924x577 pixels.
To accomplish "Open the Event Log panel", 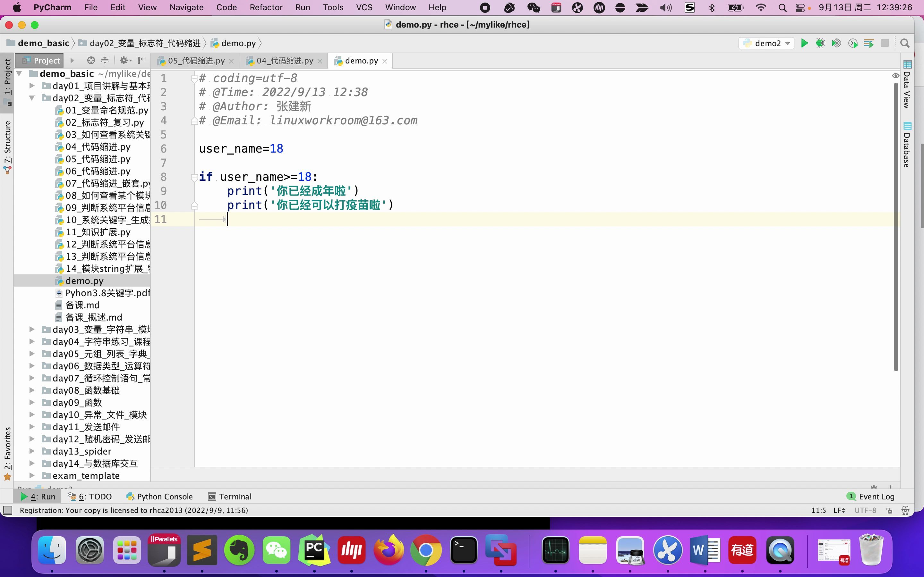I will 871,497.
